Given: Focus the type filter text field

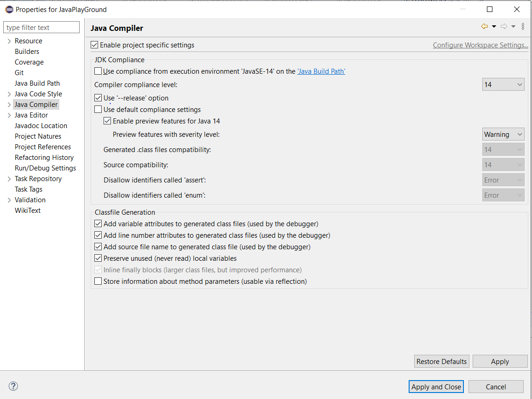Looking at the screenshot, I should click(x=41, y=27).
